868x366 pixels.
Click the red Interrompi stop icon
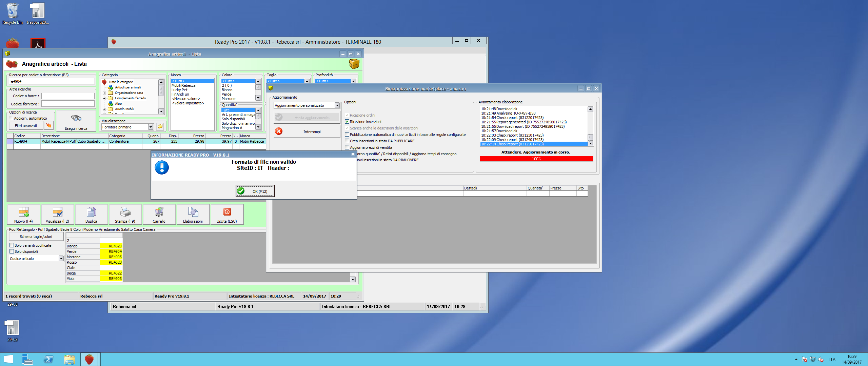279,131
